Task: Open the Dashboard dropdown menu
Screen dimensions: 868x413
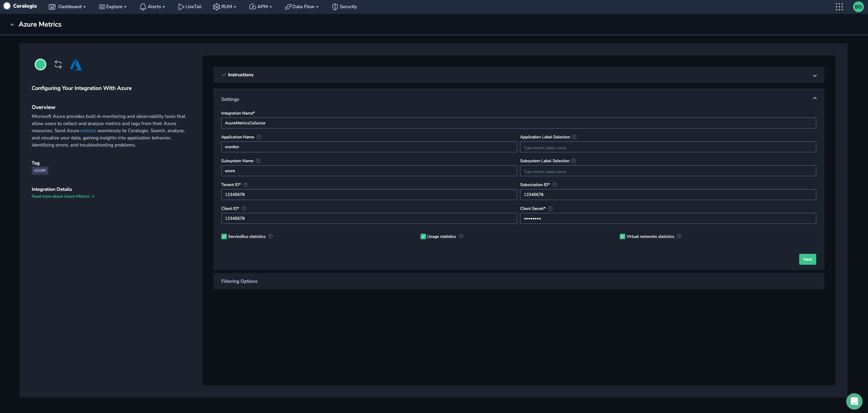Action: coord(67,6)
